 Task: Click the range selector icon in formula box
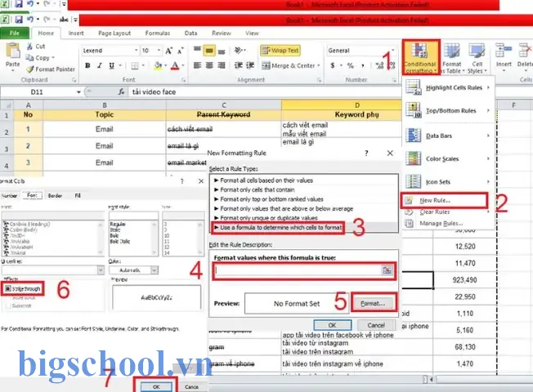387,270
